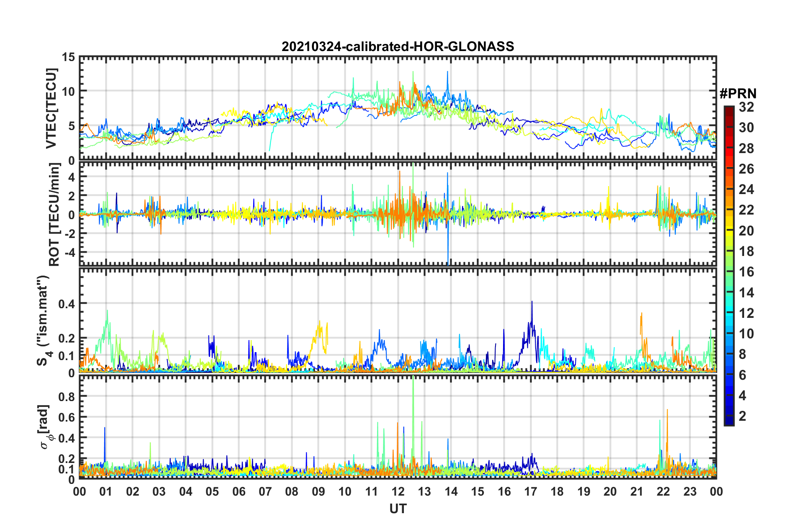Click the colorbar tick label 32
This screenshot has height=532, width=796.
(746, 107)
